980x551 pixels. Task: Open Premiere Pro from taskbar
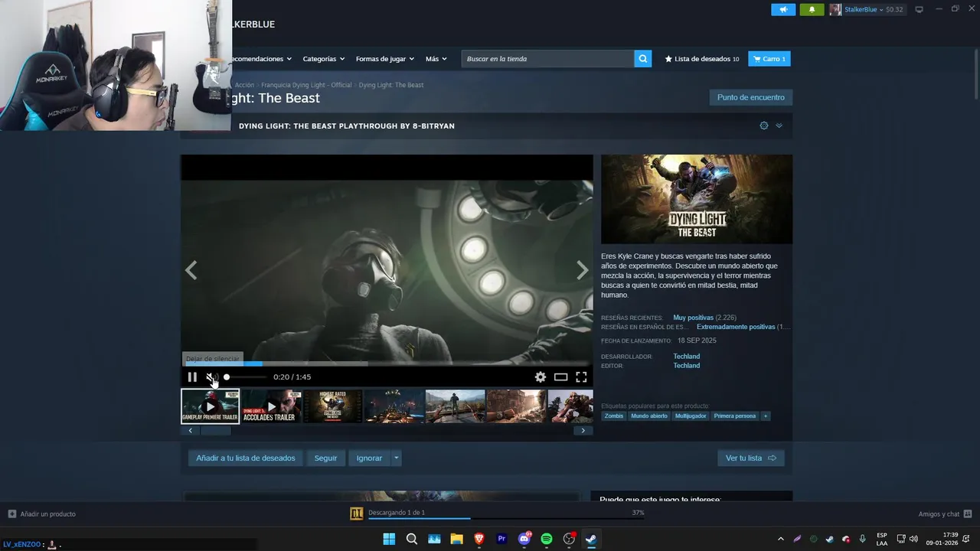point(501,539)
